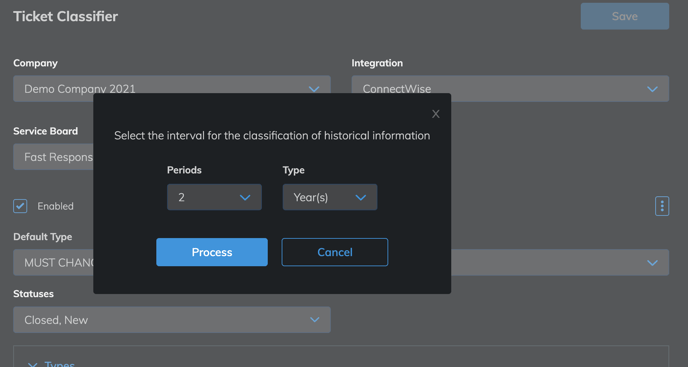Click the Statuses label
This screenshot has width=688, height=367.
coord(33,294)
